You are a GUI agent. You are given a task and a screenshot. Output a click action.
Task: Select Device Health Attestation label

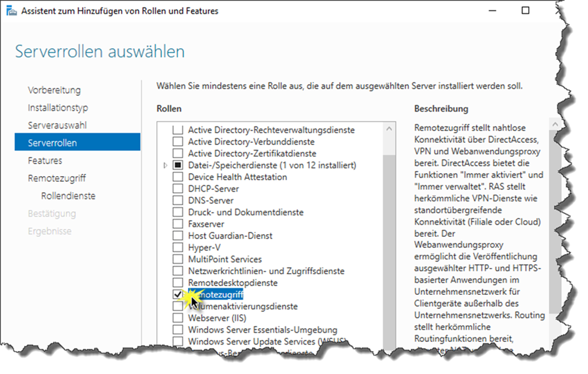pos(237,177)
